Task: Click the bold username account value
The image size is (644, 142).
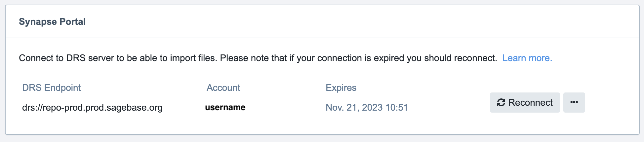Action: click(225, 108)
